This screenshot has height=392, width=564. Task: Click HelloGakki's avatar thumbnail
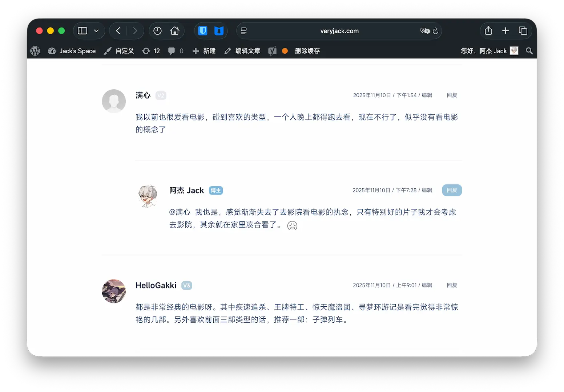pos(114,291)
